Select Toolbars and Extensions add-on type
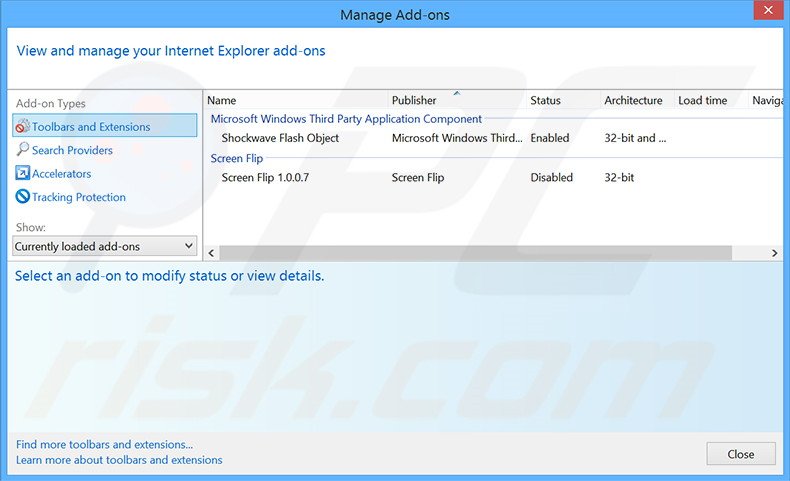The width and height of the screenshot is (790, 481). [105, 126]
